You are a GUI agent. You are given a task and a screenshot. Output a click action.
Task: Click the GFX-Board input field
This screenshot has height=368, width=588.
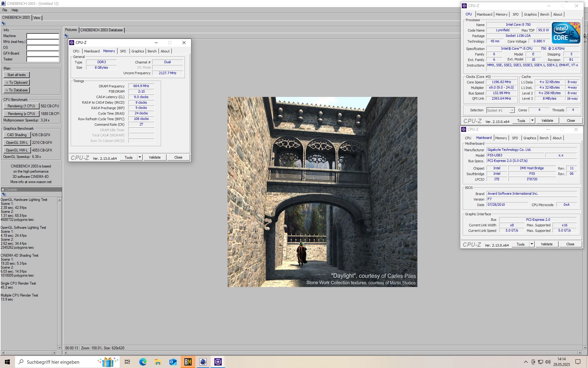pos(43,53)
